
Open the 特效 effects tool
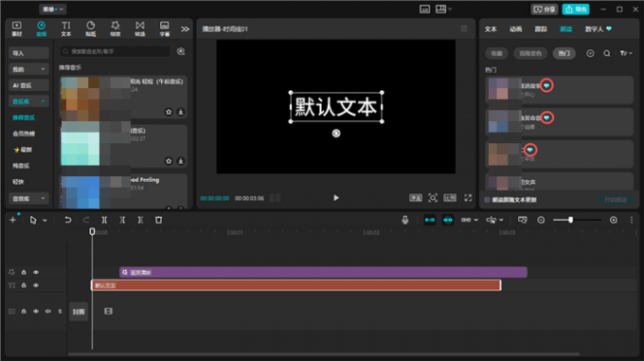click(115, 28)
